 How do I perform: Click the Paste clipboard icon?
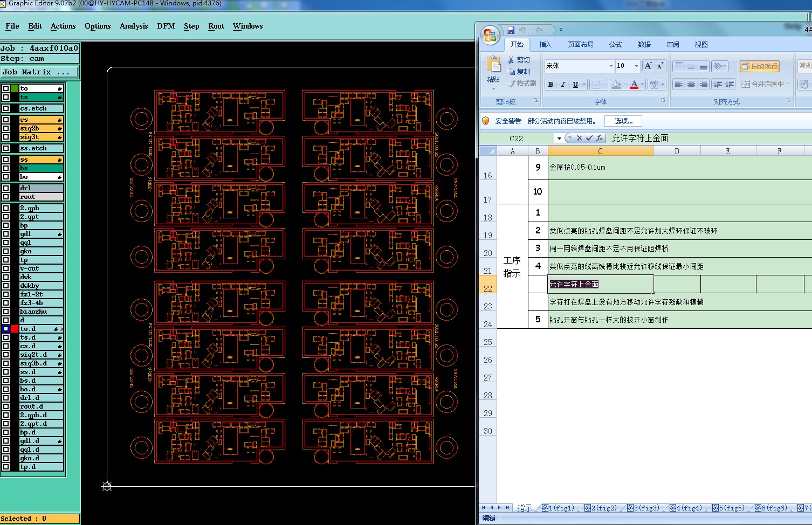(x=493, y=65)
